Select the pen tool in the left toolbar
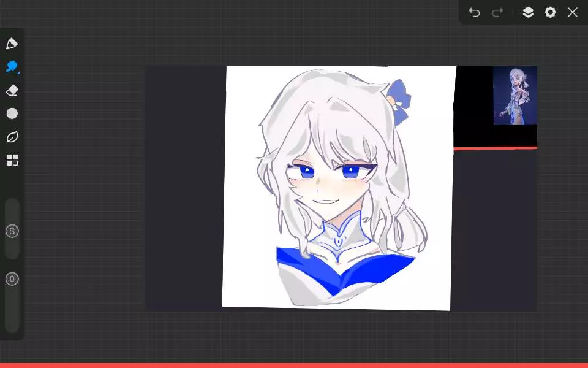The width and height of the screenshot is (588, 368). click(12, 44)
